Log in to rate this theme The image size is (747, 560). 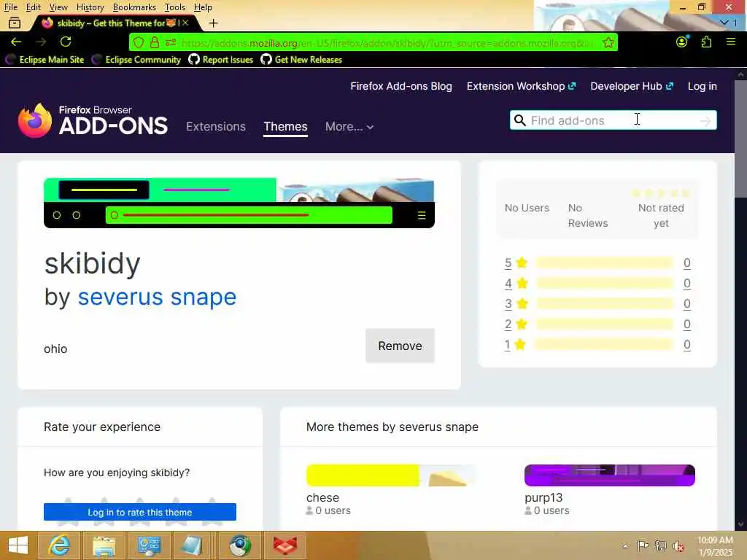tap(140, 512)
